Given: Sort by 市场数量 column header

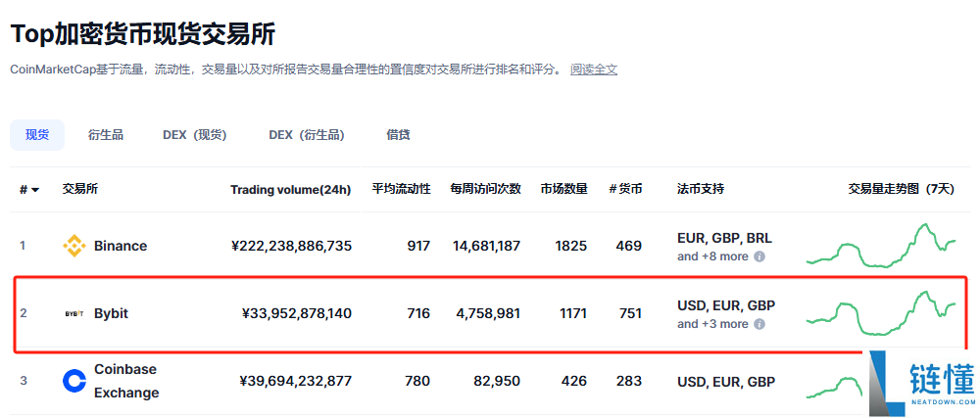Looking at the screenshot, I should point(563,189).
